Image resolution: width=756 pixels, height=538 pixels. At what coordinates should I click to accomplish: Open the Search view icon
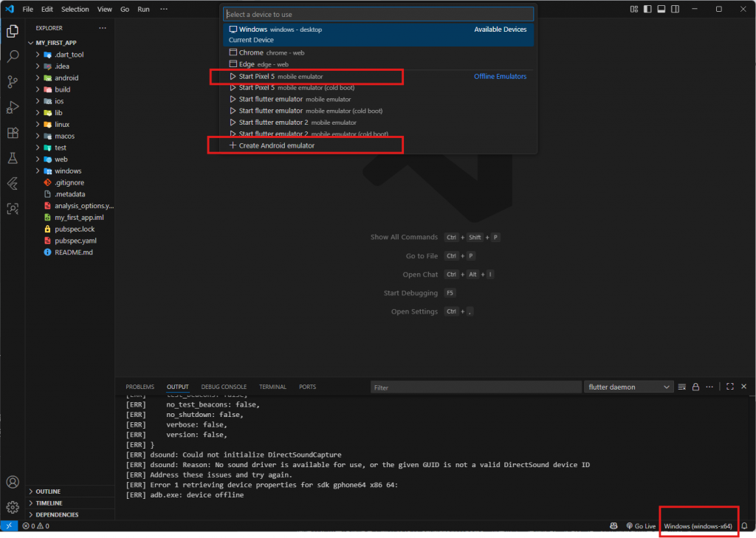tap(13, 56)
